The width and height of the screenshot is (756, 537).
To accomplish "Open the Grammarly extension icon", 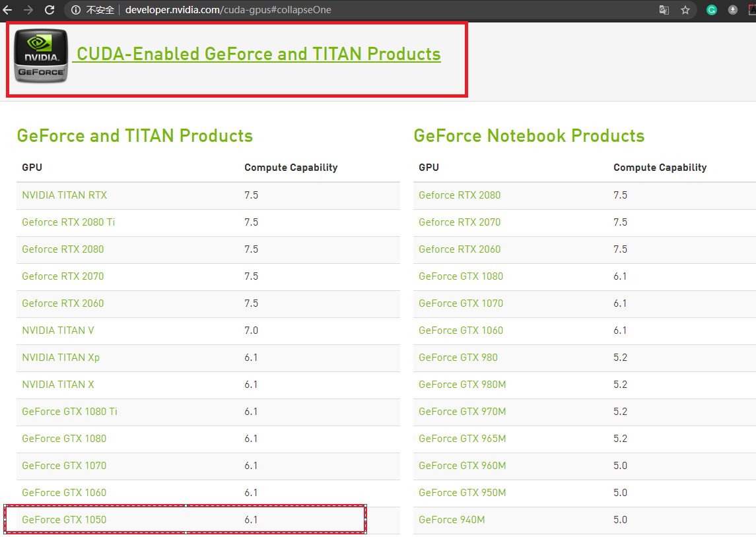I will coord(712,10).
